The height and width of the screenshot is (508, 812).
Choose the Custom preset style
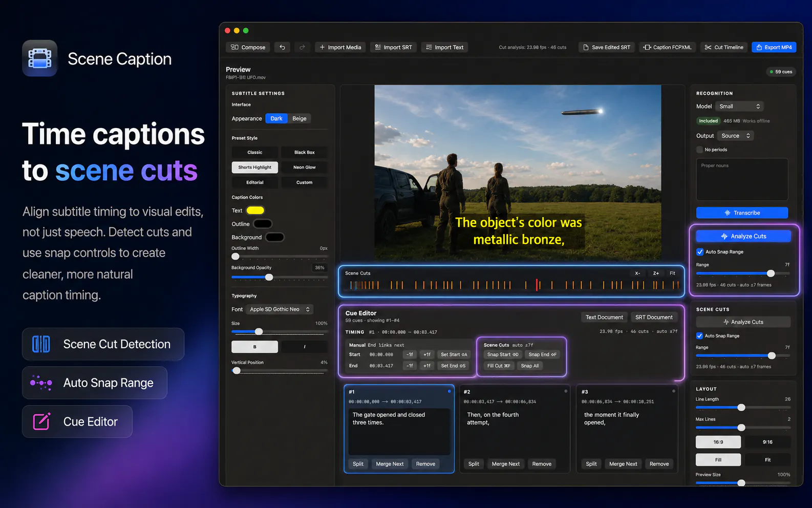[305, 182]
